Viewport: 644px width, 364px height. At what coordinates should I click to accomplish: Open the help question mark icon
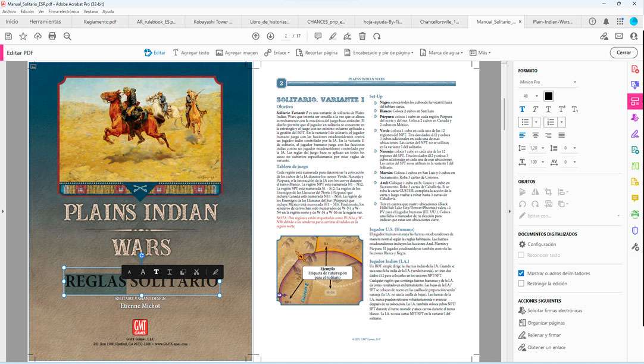(592, 21)
